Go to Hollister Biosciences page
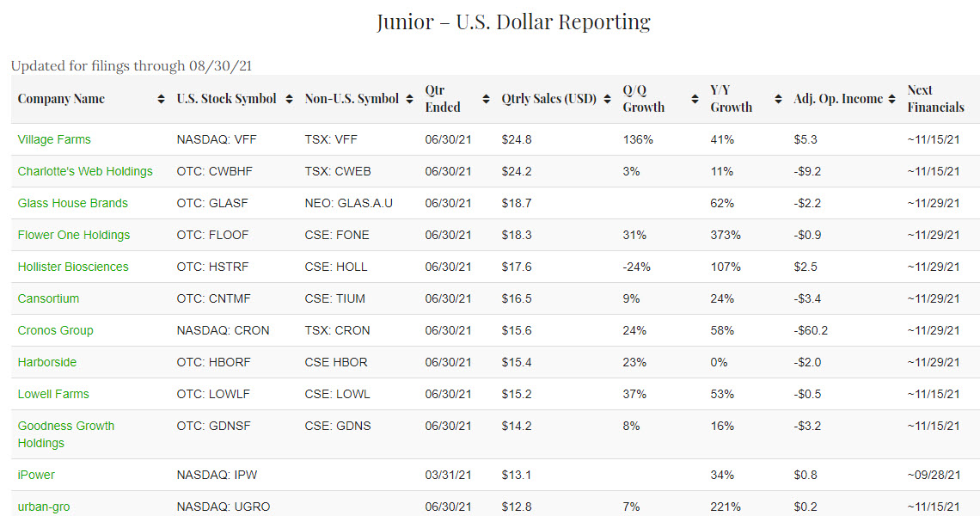This screenshot has height=516, width=980. (73, 267)
